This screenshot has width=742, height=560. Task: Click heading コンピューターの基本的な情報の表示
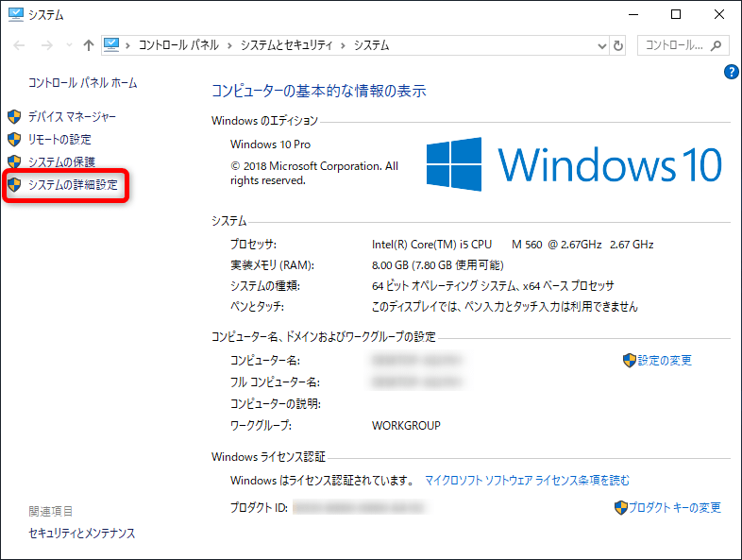tap(318, 91)
